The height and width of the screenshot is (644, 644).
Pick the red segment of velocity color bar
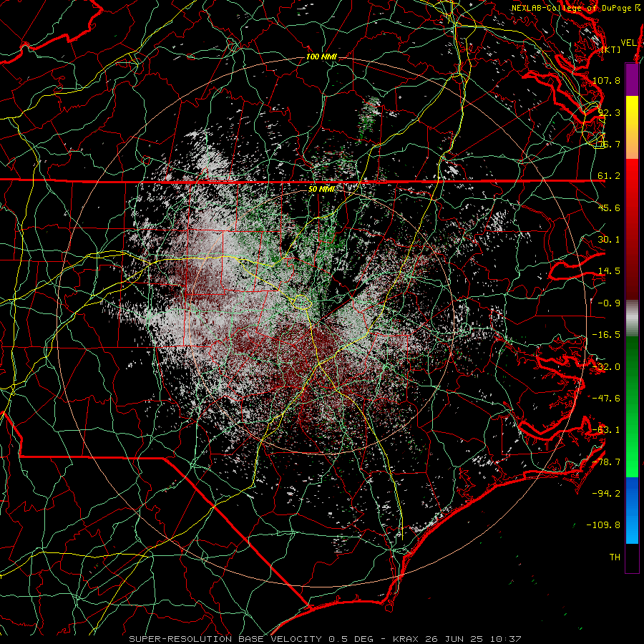point(632,229)
